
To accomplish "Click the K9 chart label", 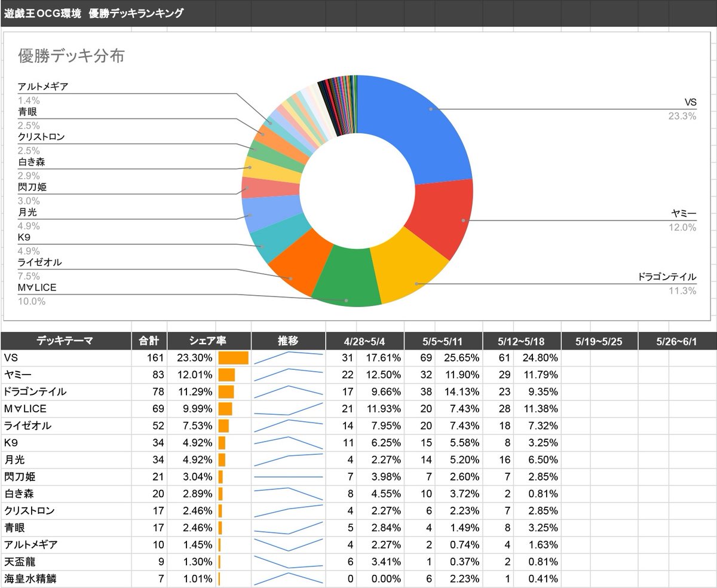I will click(x=24, y=237).
